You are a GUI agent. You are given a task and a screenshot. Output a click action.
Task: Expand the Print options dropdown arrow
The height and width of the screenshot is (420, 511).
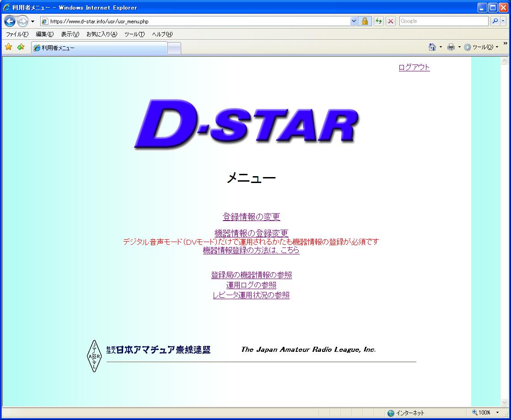[x=459, y=47]
